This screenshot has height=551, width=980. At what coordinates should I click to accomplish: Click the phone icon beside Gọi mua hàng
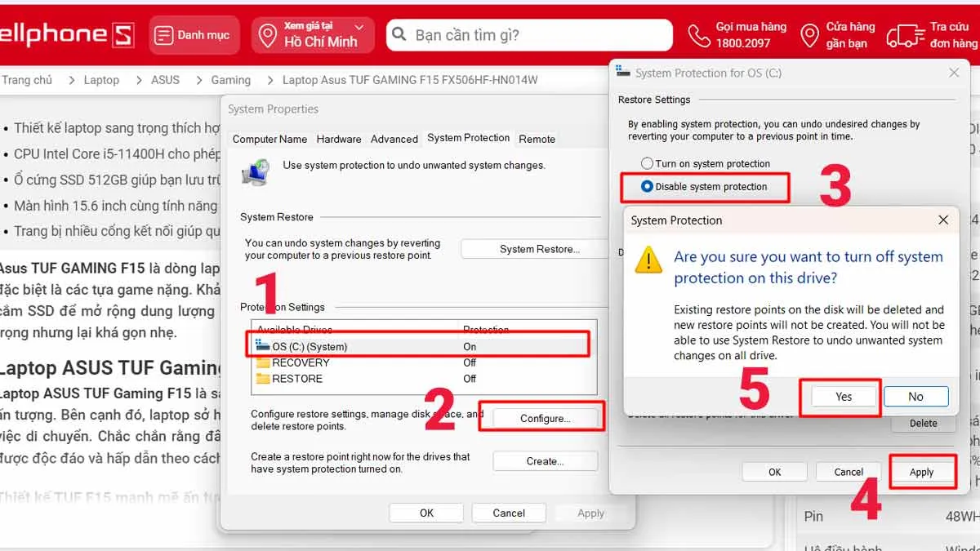pyautogui.click(x=698, y=34)
